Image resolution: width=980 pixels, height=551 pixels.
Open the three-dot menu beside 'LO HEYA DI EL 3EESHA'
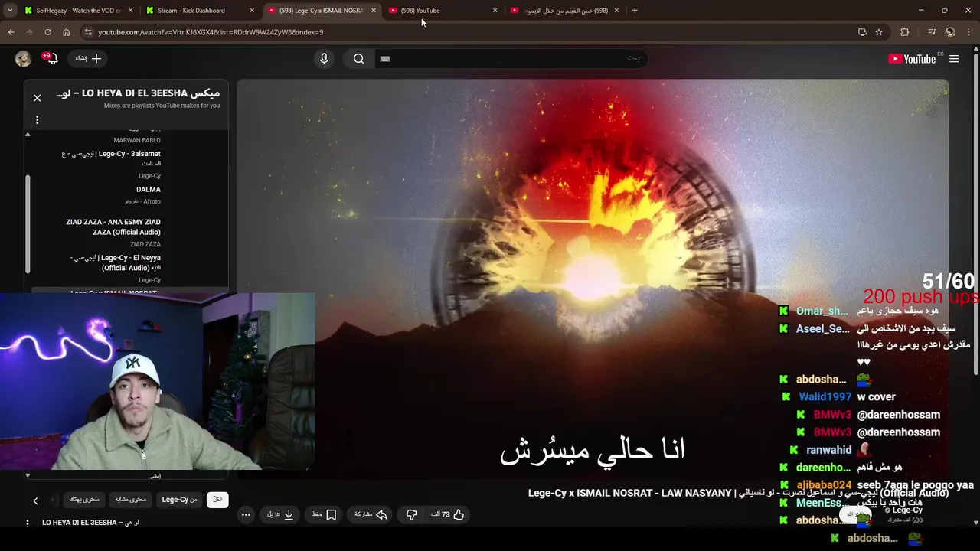(28, 523)
